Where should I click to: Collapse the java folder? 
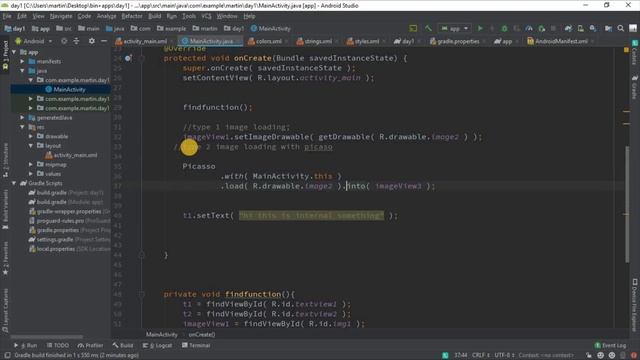click(23, 71)
